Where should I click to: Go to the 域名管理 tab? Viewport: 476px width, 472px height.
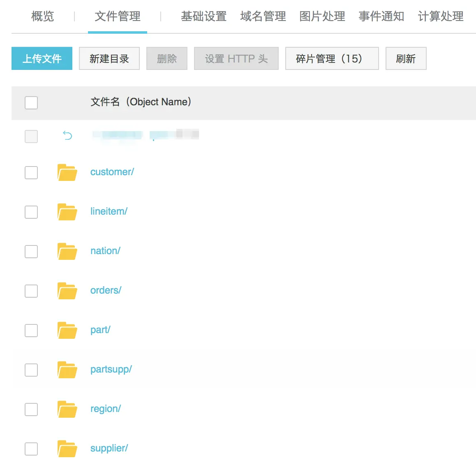pyautogui.click(x=263, y=16)
